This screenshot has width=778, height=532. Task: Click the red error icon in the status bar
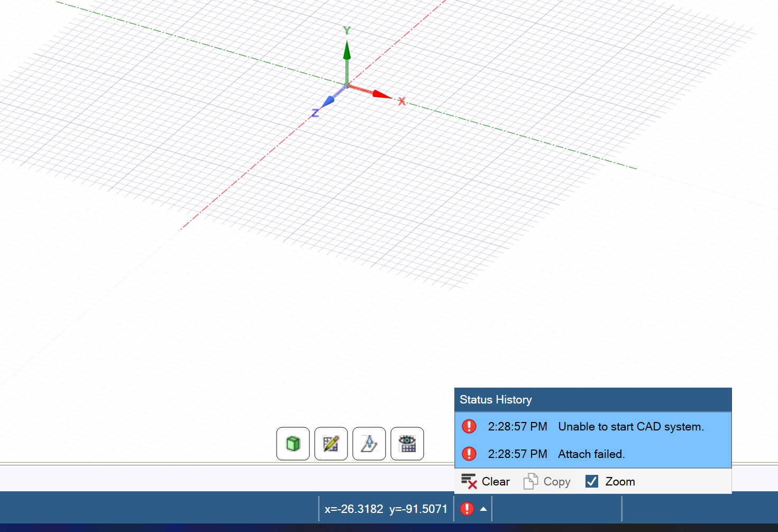click(467, 509)
